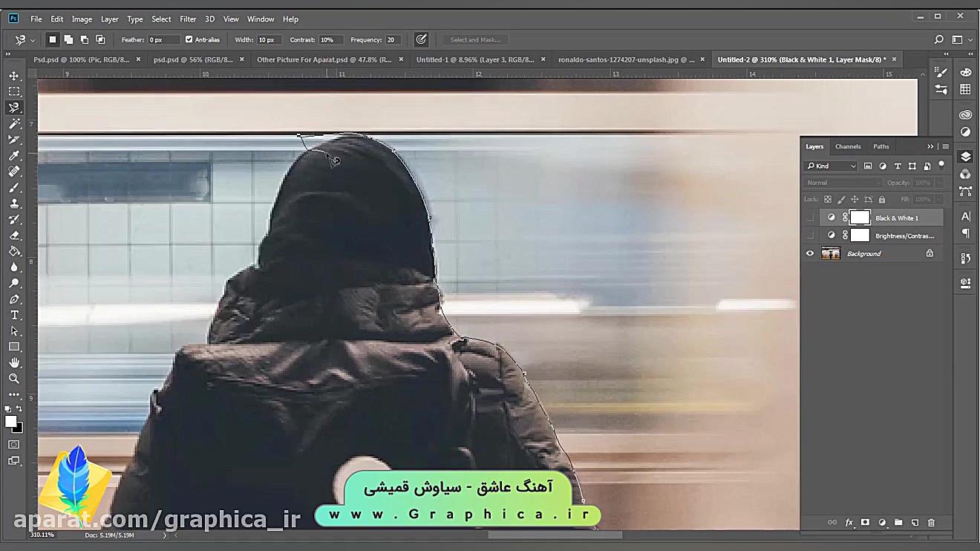Screen dimensions: 980x551
Task: Select the Move tool
Action: click(x=14, y=75)
